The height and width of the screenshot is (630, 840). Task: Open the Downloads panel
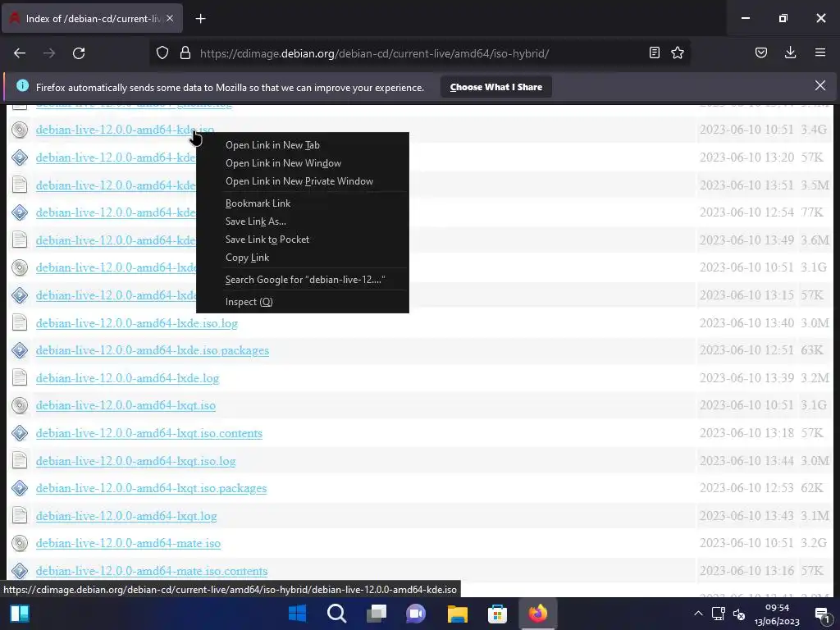[790, 53]
